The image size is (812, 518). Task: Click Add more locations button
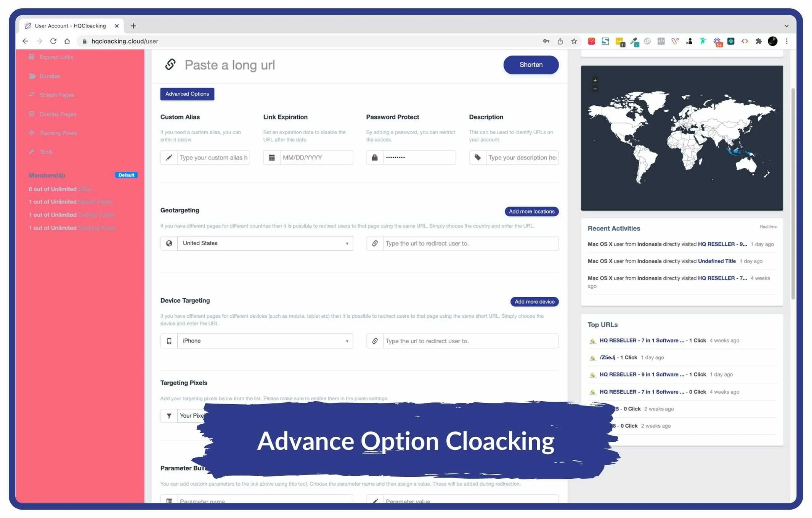[x=531, y=212]
